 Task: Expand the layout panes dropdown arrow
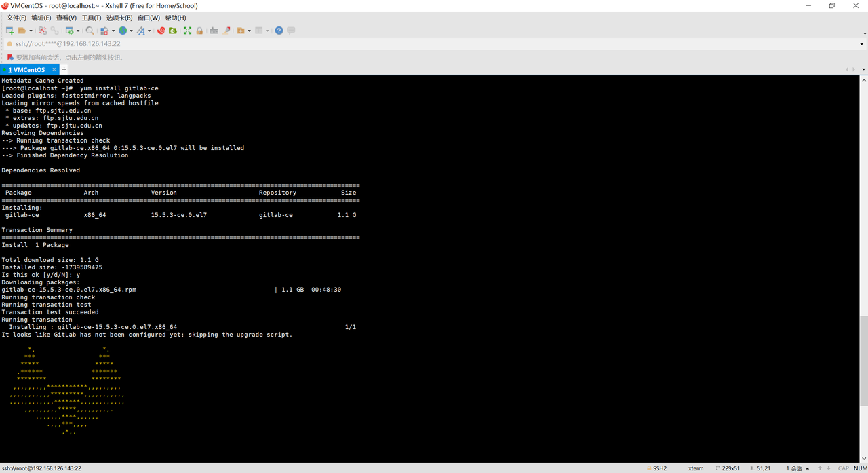click(x=267, y=31)
